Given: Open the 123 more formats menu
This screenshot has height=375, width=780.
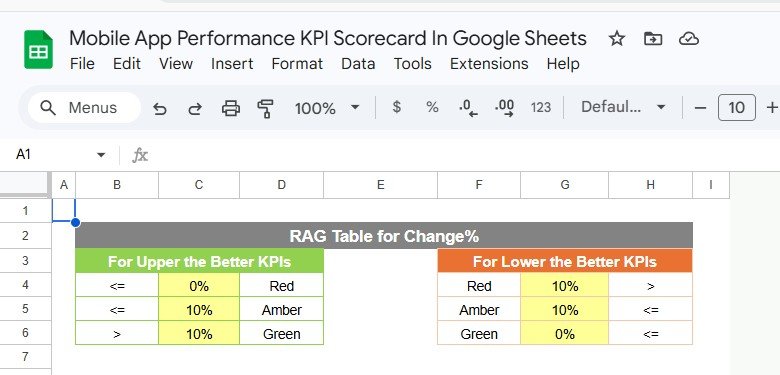Looking at the screenshot, I should click(541, 107).
